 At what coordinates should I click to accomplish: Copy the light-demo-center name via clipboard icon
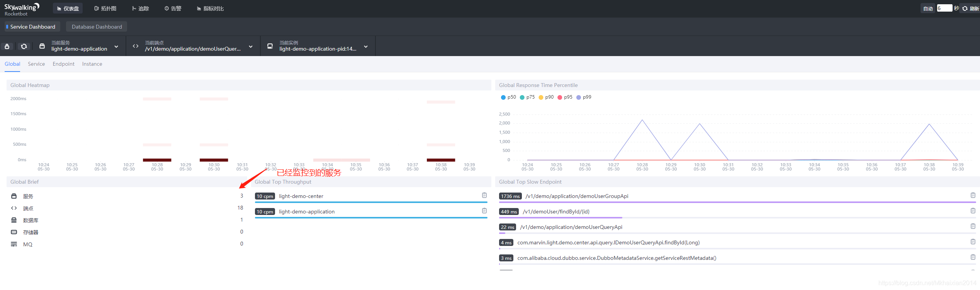point(484,195)
